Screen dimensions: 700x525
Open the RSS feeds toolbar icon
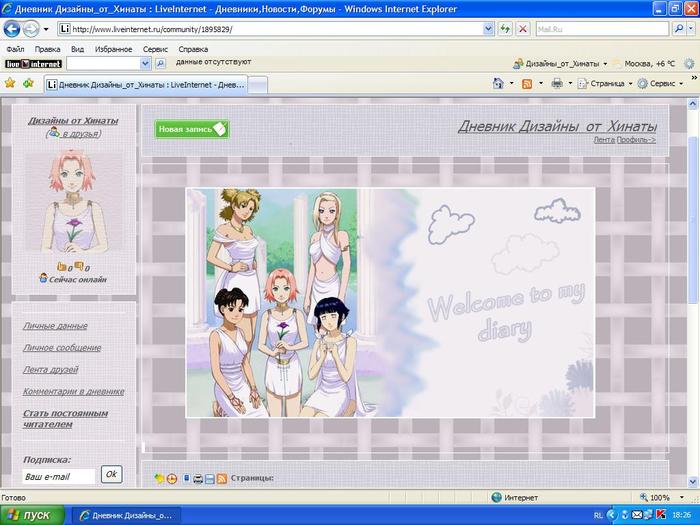527,83
